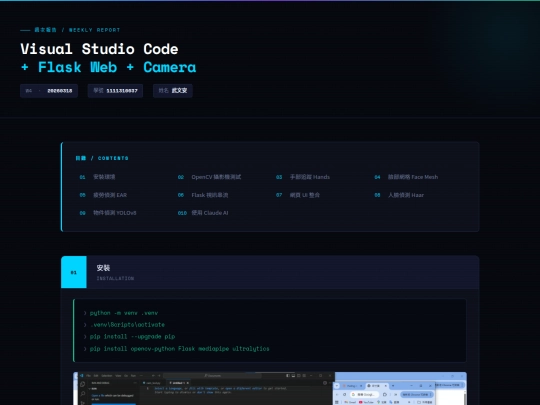The height and width of the screenshot is (405, 540).
Task: Click the date badge showing 20260318
Action: 49,91
